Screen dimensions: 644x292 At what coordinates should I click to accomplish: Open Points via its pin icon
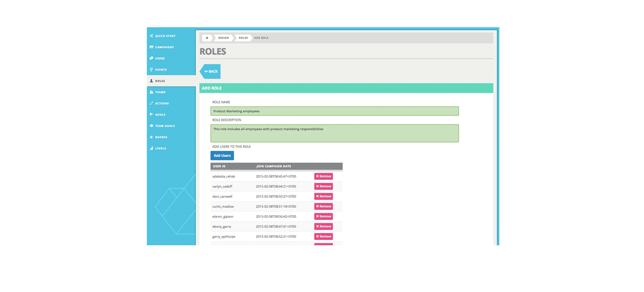click(x=152, y=70)
